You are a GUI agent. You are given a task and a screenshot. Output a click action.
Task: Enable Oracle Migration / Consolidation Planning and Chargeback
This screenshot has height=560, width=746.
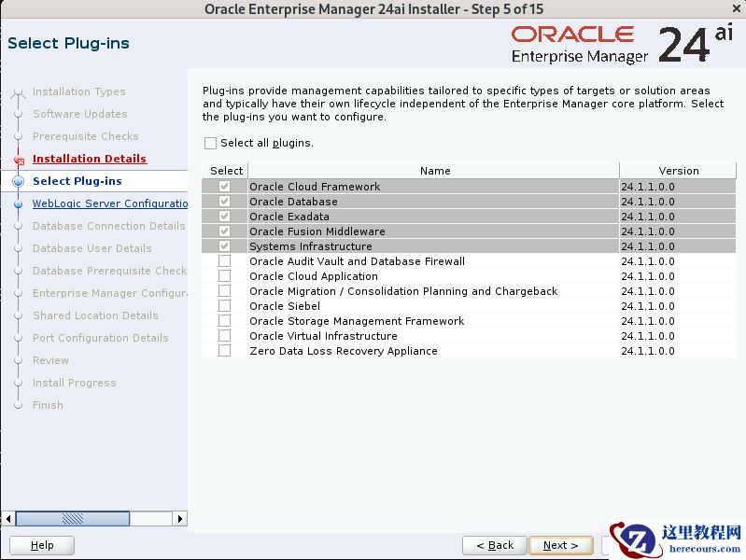[x=225, y=290]
